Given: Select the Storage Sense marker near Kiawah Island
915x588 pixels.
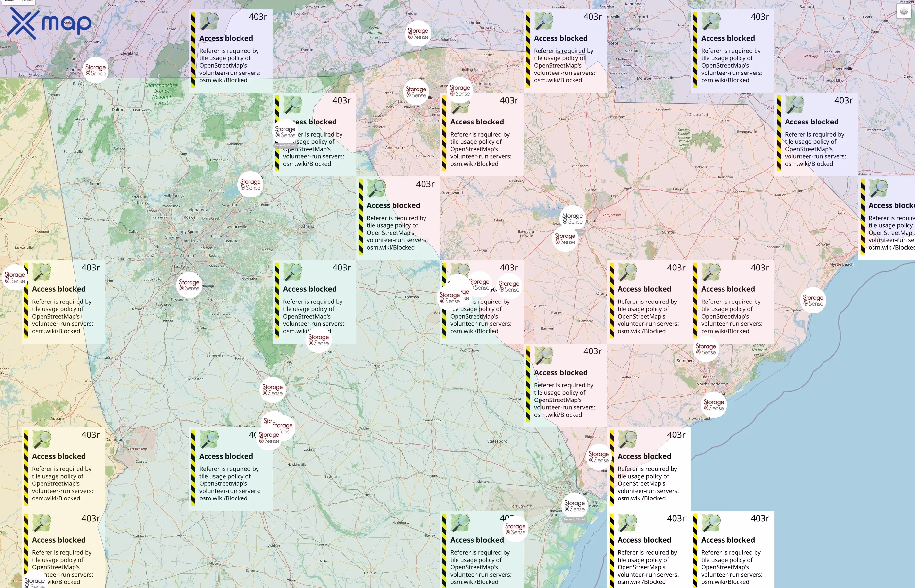Looking at the screenshot, I should tap(714, 405).
